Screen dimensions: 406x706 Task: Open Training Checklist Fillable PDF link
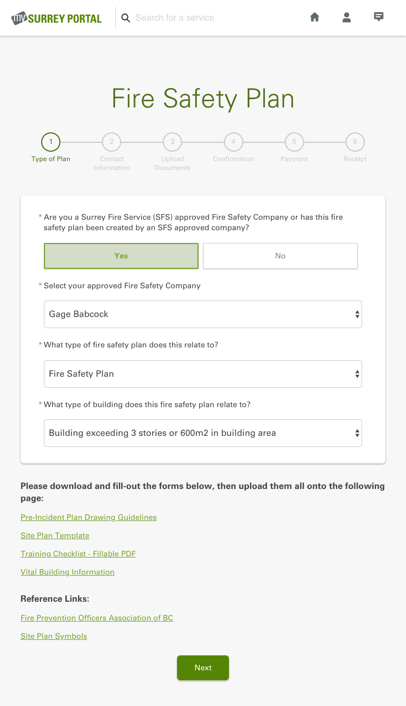(78, 554)
